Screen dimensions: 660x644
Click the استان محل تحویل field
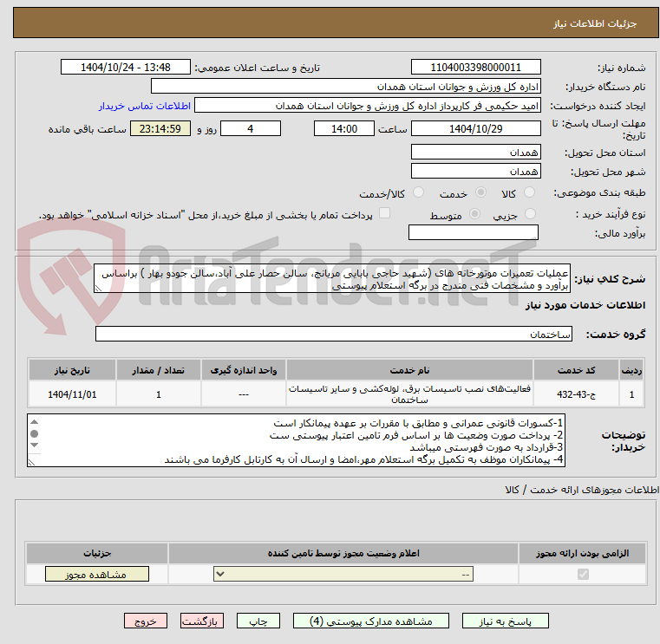click(475, 153)
